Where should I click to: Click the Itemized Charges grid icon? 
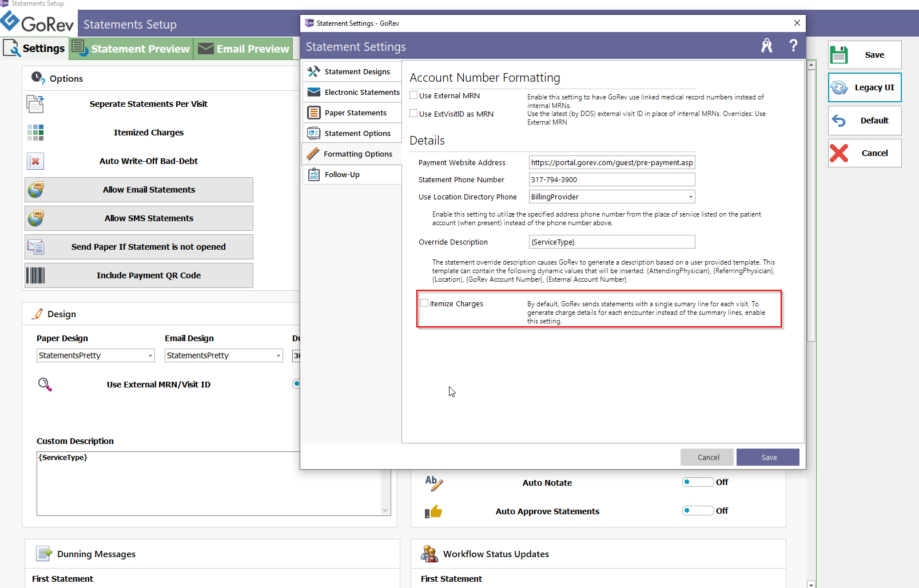pyautogui.click(x=35, y=133)
